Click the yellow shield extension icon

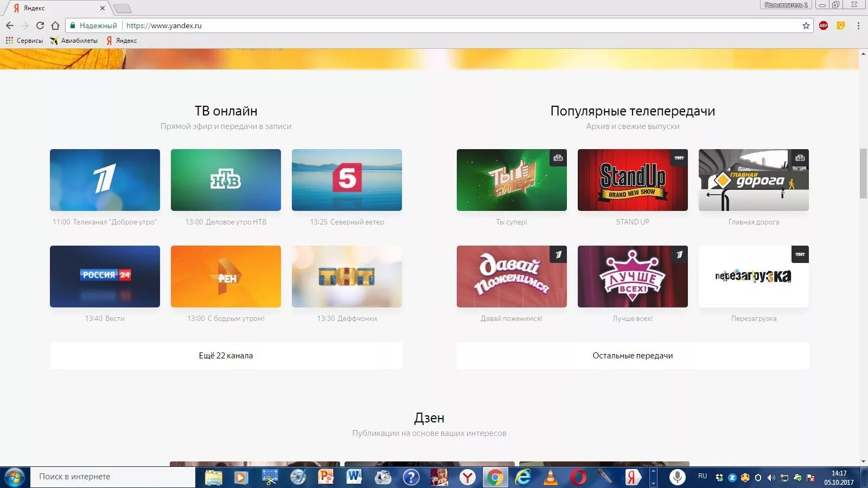(x=841, y=25)
